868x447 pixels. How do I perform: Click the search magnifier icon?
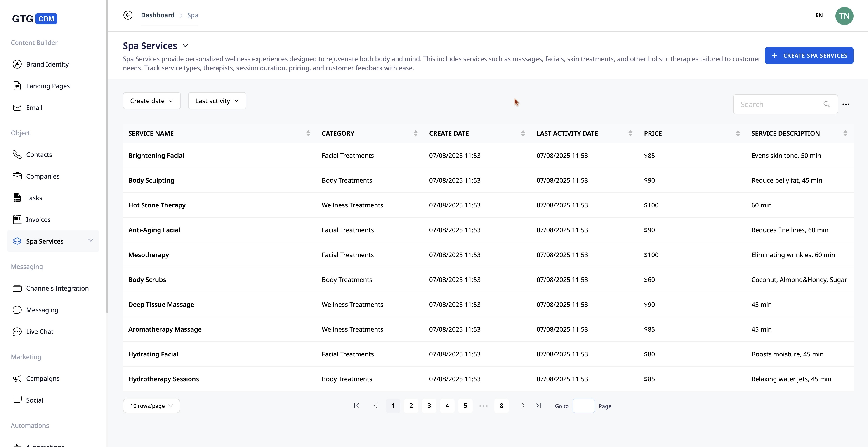827,104
